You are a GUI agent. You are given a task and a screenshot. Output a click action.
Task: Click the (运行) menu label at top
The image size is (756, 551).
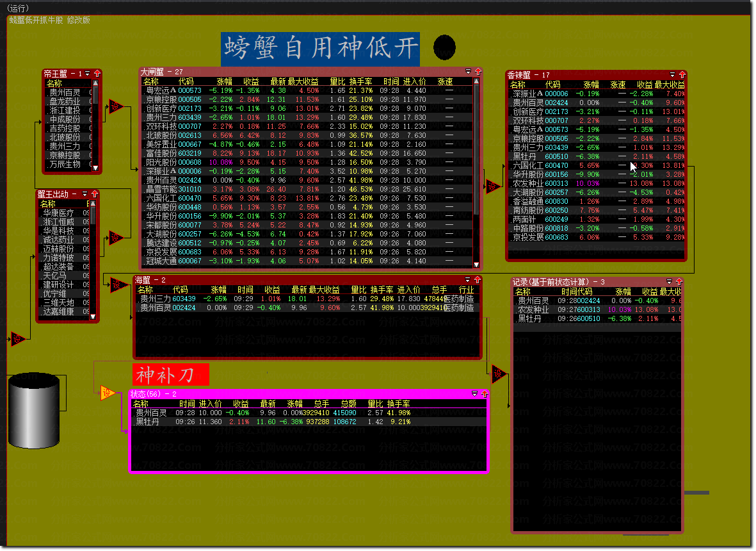pos(18,8)
